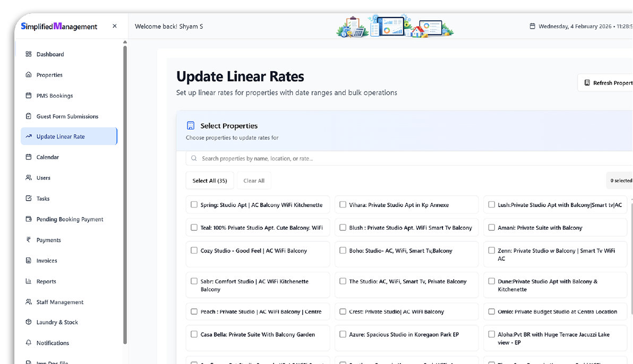This screenshot has width=633, height=364.
Task: Click the Payments rupee icon
Action: tap(29, 240)
